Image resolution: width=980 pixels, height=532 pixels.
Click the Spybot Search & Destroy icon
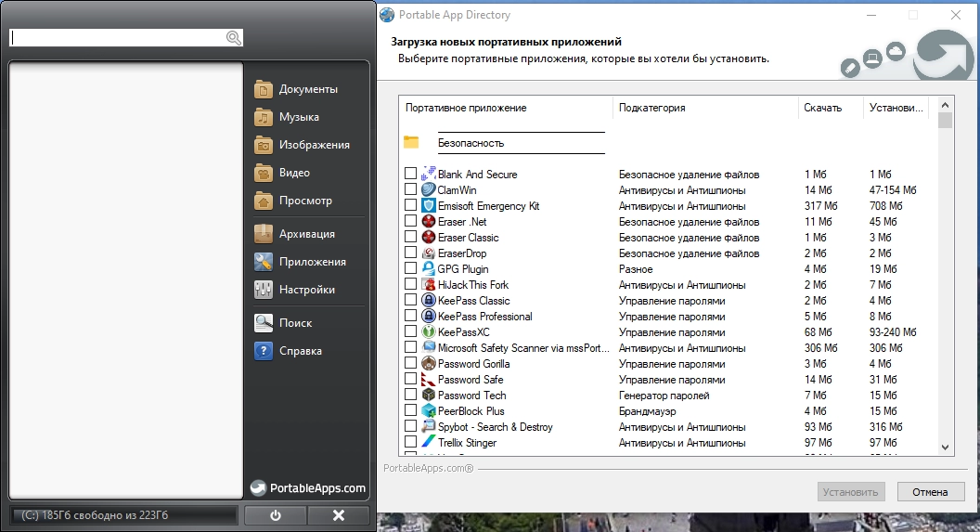(428, 426)
